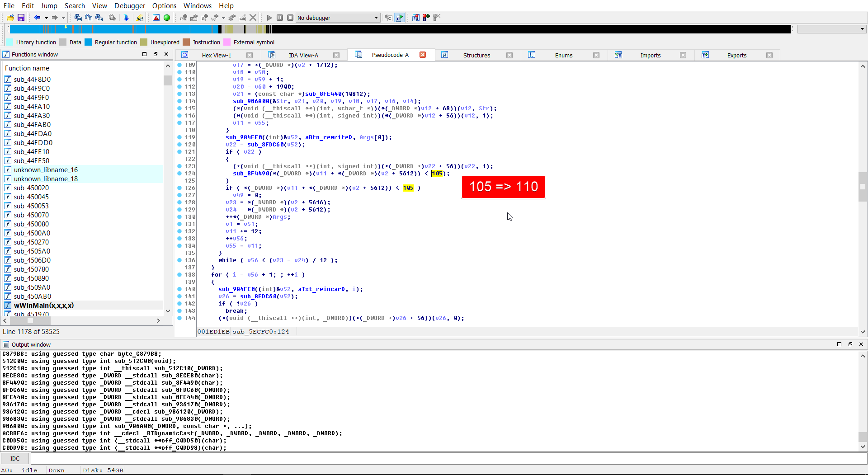Stop the debugger process
This screenshot has width=868, height=475.
[290, 18]
